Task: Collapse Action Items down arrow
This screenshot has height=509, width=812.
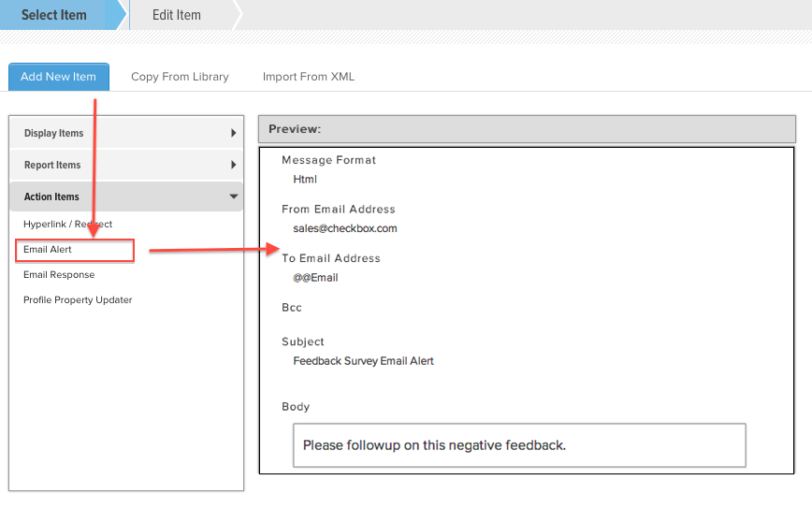Action: pyautogui.click(x=234, y=196)
